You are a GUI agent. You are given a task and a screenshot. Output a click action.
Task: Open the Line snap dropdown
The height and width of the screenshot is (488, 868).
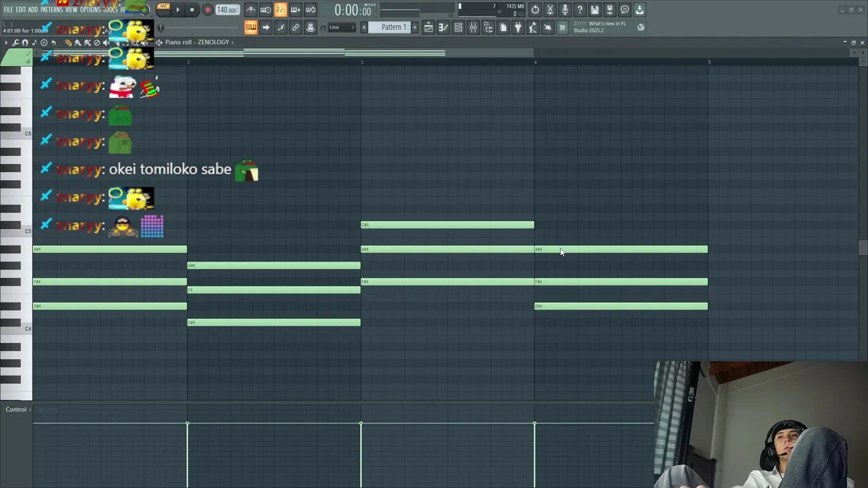click(x=342, y=27)
